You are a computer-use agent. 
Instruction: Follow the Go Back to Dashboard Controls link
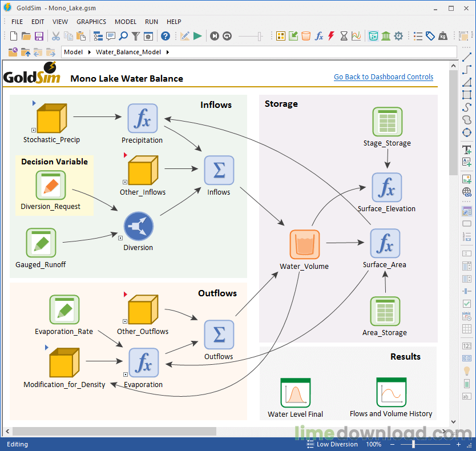coord(383,77)
